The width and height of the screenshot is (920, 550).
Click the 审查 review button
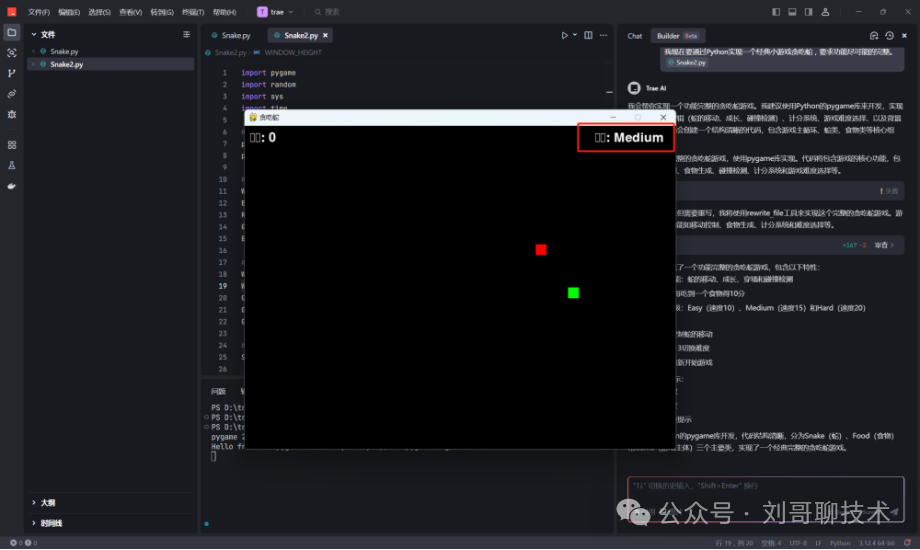pos(883,244)
